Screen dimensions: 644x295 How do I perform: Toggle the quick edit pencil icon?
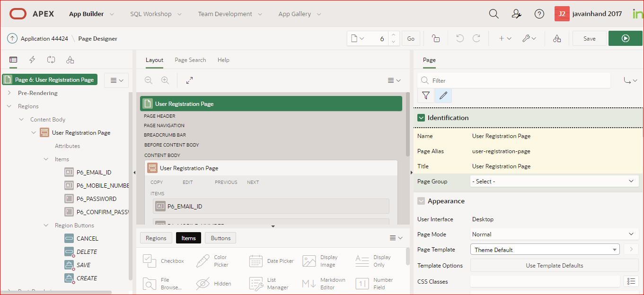pyautogui.click(x=443, y=95)
